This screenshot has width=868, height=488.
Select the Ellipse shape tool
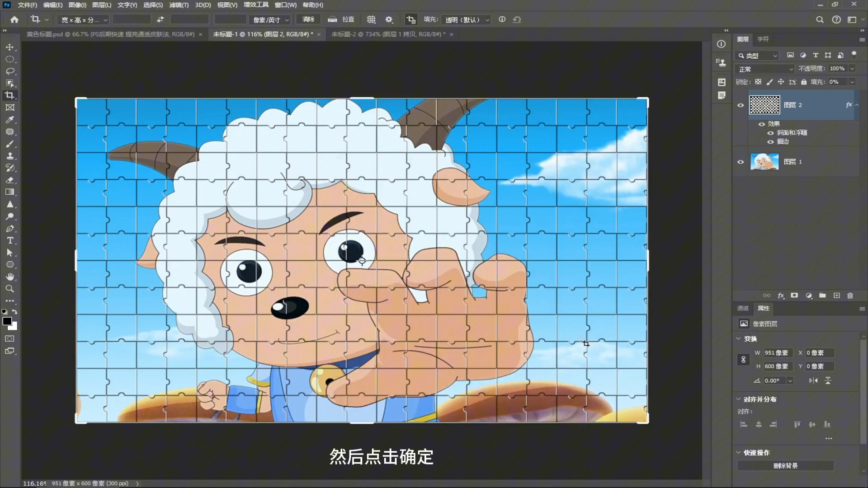pyautogui.click(x=9, y=265)
